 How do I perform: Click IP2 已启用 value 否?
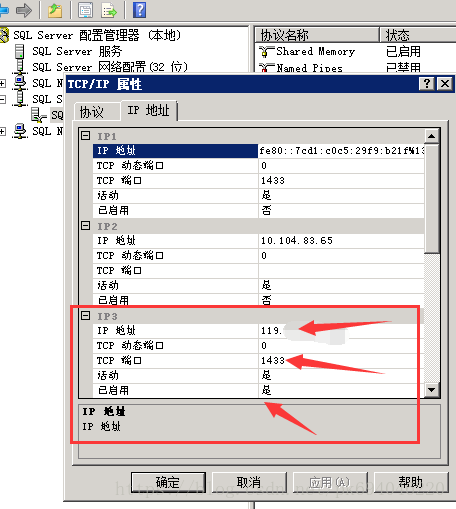(341, 300)
